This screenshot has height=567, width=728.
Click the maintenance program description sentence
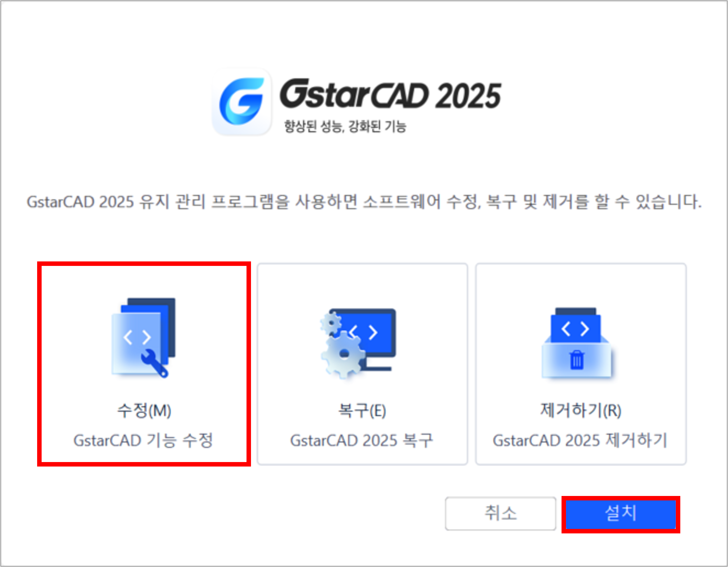pyautogui.click(x=364, y=202)
